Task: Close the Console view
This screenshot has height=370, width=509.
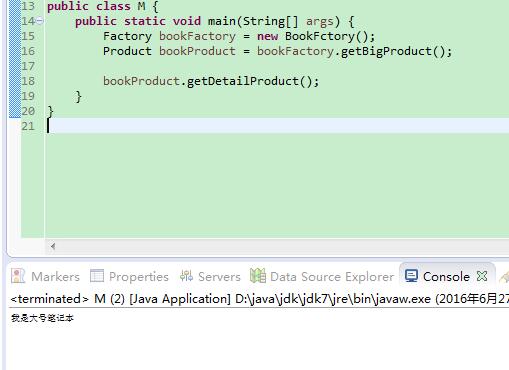Action: pyautogui.click(x=482, y=276)
